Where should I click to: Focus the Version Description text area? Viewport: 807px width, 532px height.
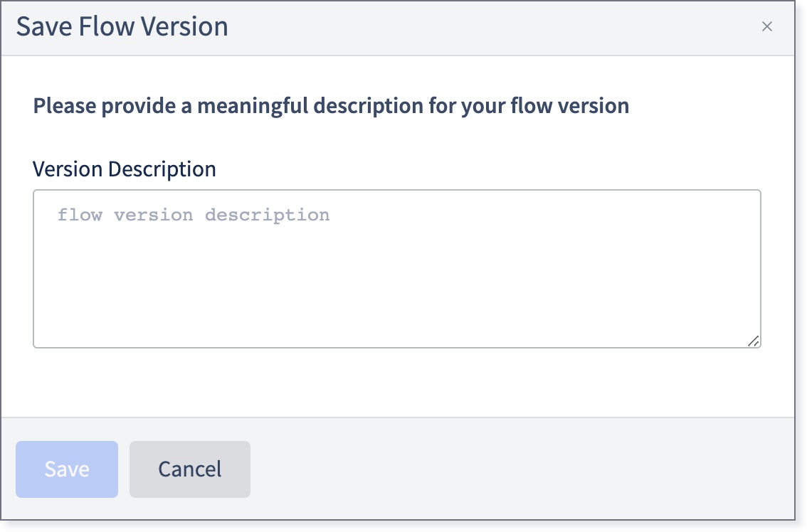[397, 269]
